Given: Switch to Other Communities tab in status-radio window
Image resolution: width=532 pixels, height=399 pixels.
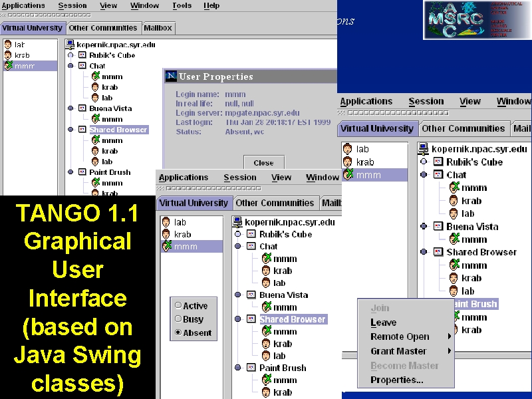Looking at the screenshot, I should click(x=275, y=203).
